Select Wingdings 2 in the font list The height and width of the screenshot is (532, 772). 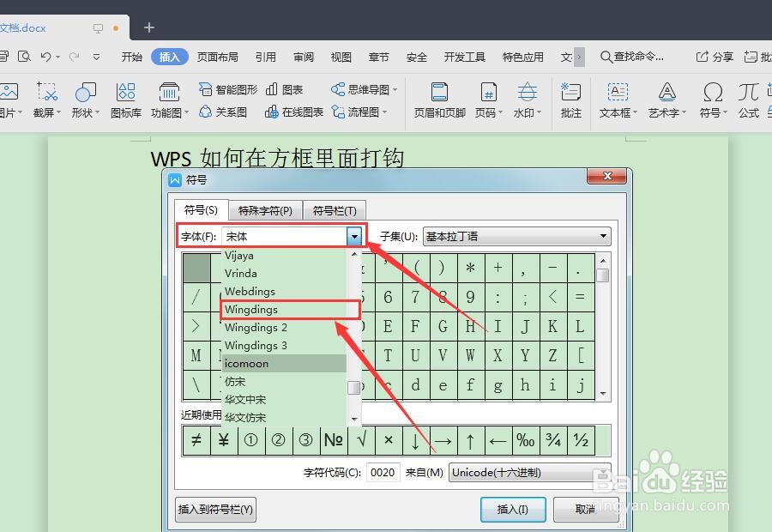(x=285, y=328)
